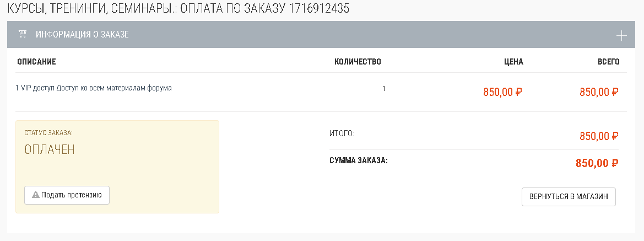
Task: Click the shopping cart icon in header
Action: point(23,34)
